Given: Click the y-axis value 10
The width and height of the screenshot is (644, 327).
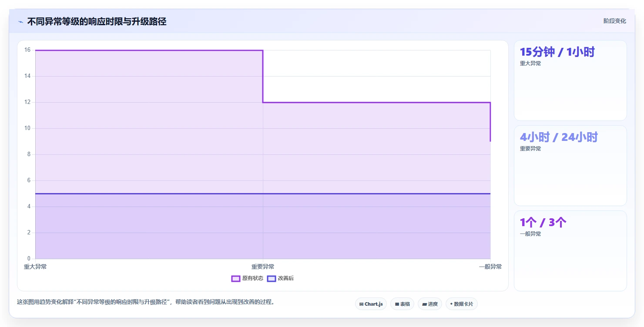Looking at the screenshot, I should [x=27, y=128].
